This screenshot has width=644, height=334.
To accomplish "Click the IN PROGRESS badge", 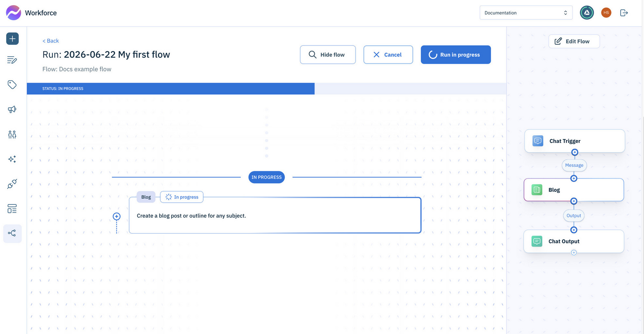I will (x=267, y=177).
